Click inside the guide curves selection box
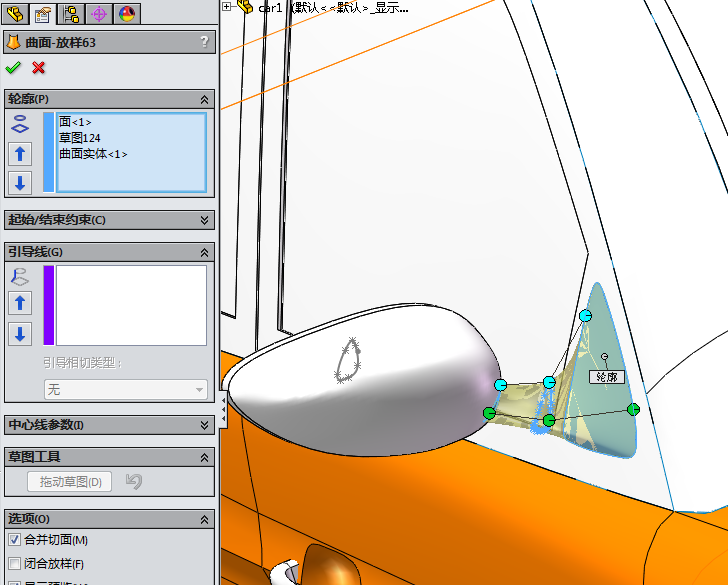The width and height of the screenshot is (728, 585). pyautogui.click(x=131, y=306)
